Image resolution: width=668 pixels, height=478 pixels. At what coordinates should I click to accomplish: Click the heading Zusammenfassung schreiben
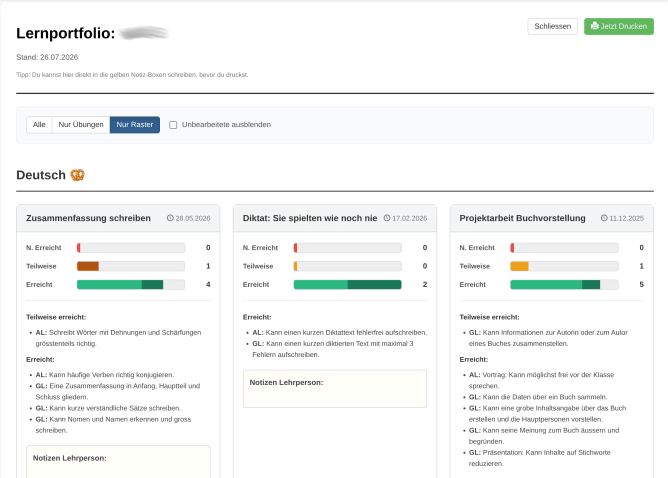(88, 218)
